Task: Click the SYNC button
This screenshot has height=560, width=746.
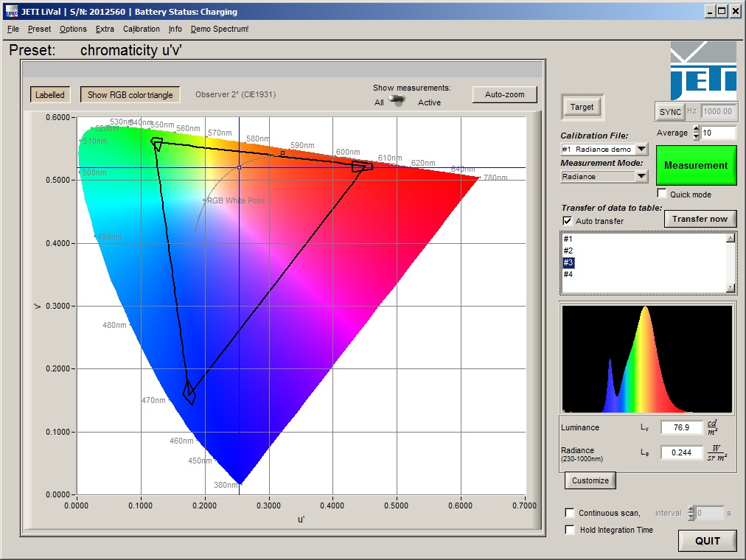Action: pos(670,112)
